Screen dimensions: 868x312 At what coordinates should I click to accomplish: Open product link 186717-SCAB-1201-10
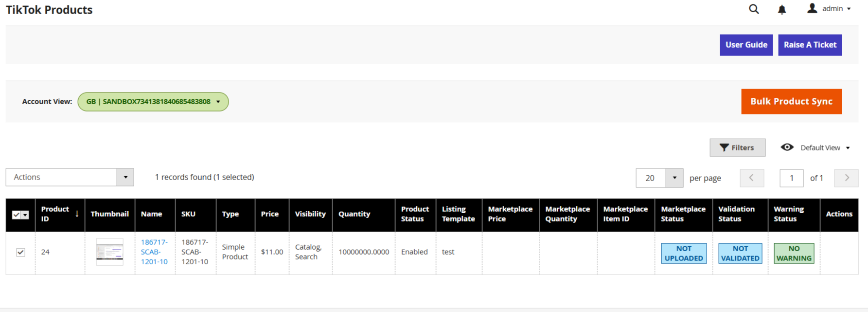tap(154, 252)
